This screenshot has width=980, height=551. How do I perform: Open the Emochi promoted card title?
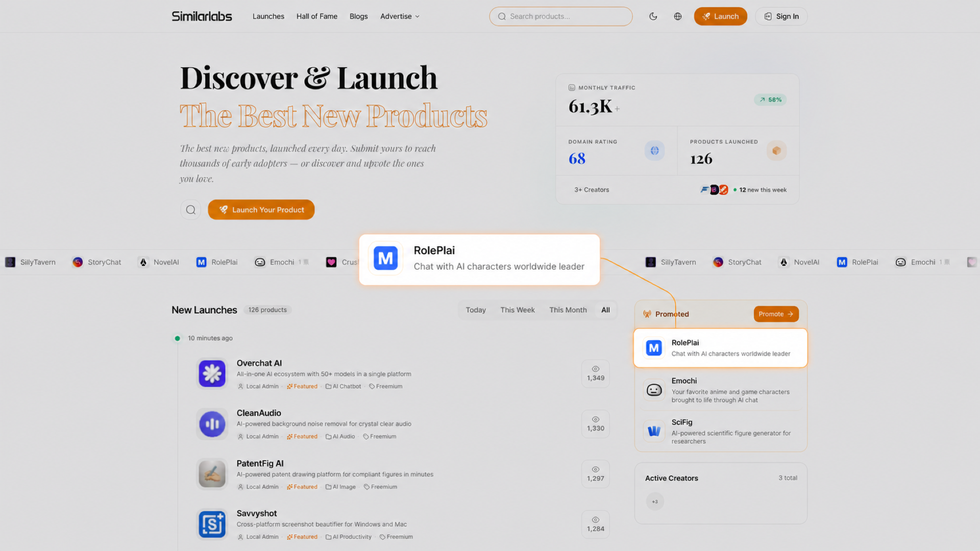coord(684,381)
